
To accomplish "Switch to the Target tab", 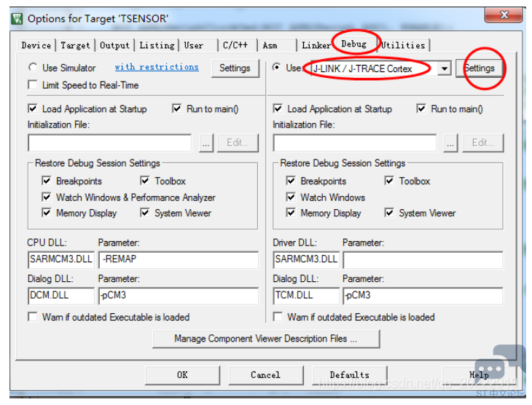I will click(75, 45).
